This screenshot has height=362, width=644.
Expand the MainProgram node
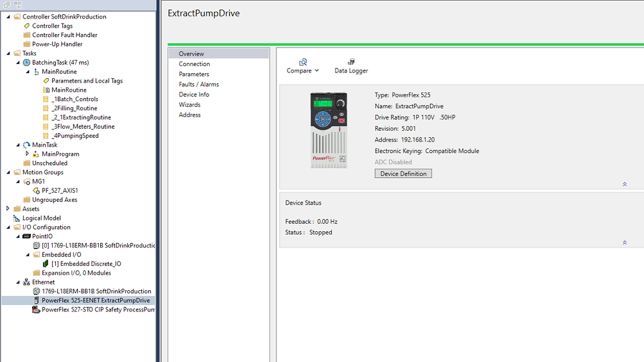click(27, 154)
